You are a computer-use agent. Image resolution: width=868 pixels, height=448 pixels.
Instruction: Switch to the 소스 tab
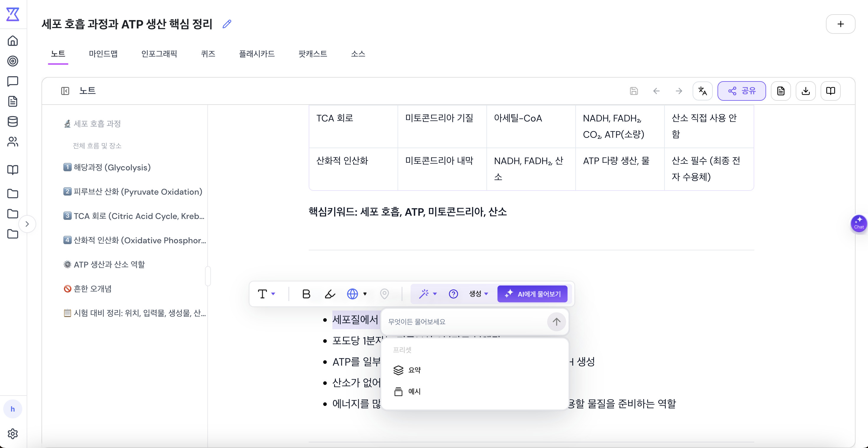tap(358, 54)
